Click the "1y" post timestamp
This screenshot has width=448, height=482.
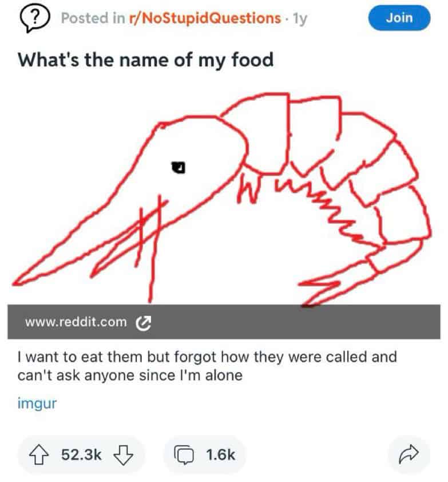(300, 18)
